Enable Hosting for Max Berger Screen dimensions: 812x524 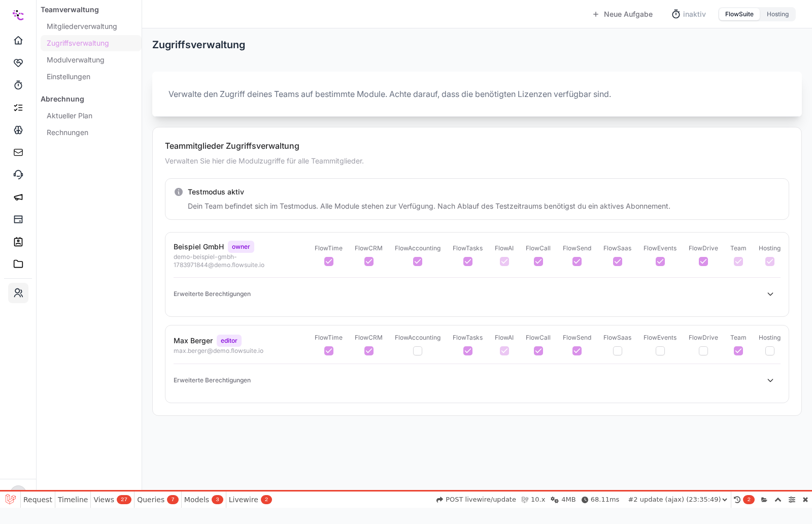tap(770, 351)
